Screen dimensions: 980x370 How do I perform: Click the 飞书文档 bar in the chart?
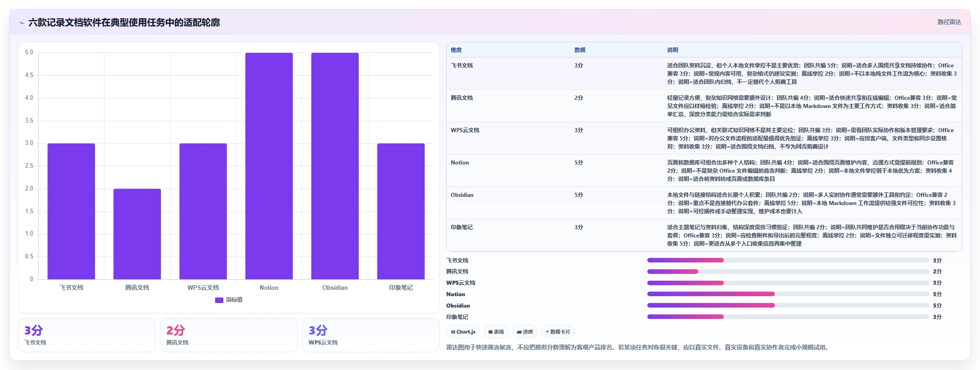71,211
